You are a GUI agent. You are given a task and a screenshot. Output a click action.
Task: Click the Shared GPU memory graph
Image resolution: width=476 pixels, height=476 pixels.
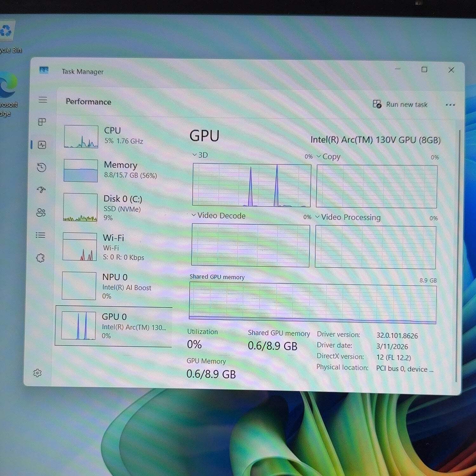pyautogui.click(x=313, y=303)
